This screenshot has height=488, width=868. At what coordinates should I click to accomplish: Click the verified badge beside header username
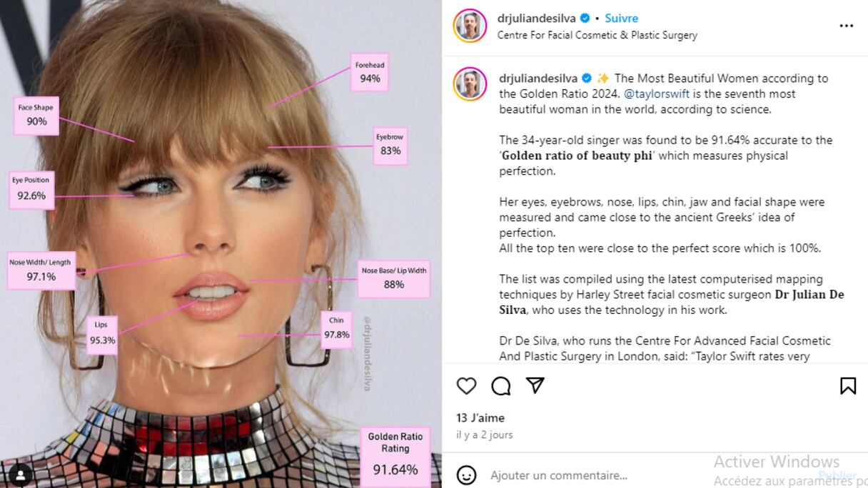coord(585,19)
